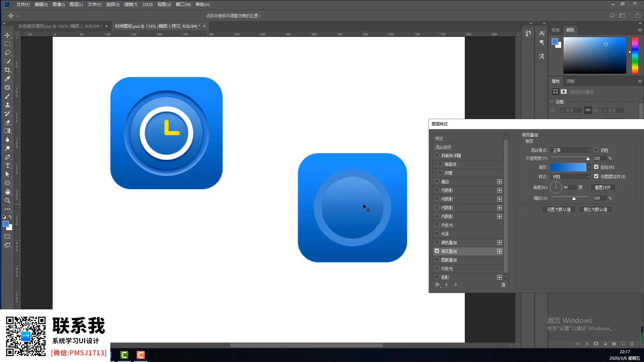Click the delete effect trash icon

(x=503, y=285)
